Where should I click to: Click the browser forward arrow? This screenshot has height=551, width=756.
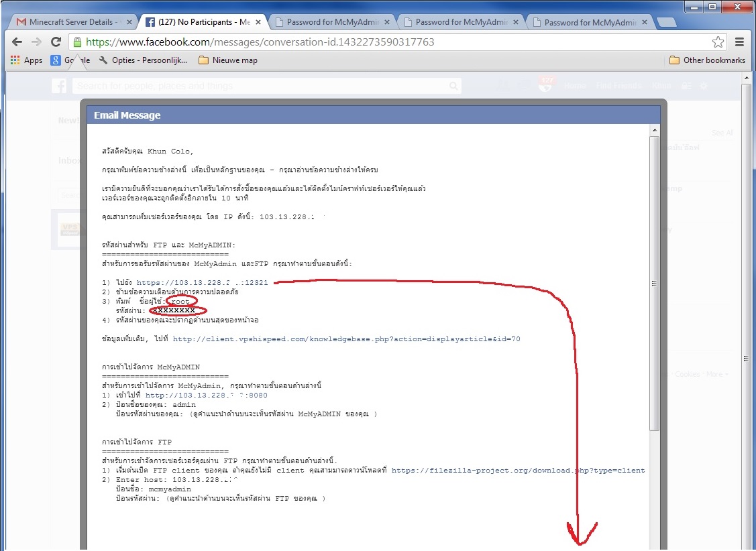click(x=36, y=42)
